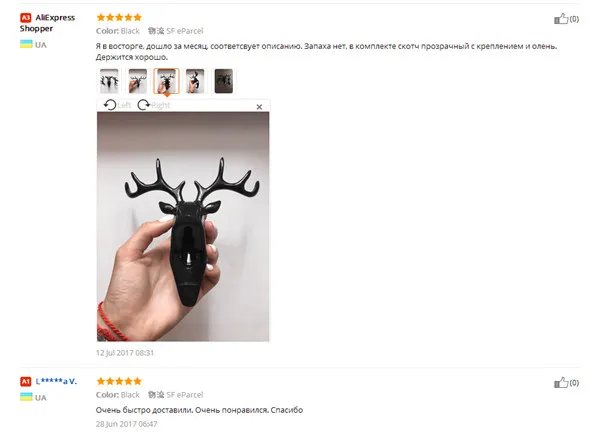Click the A3 badge next to AliExpress Shopper
600x432 pixels.
tap(26, 18)
